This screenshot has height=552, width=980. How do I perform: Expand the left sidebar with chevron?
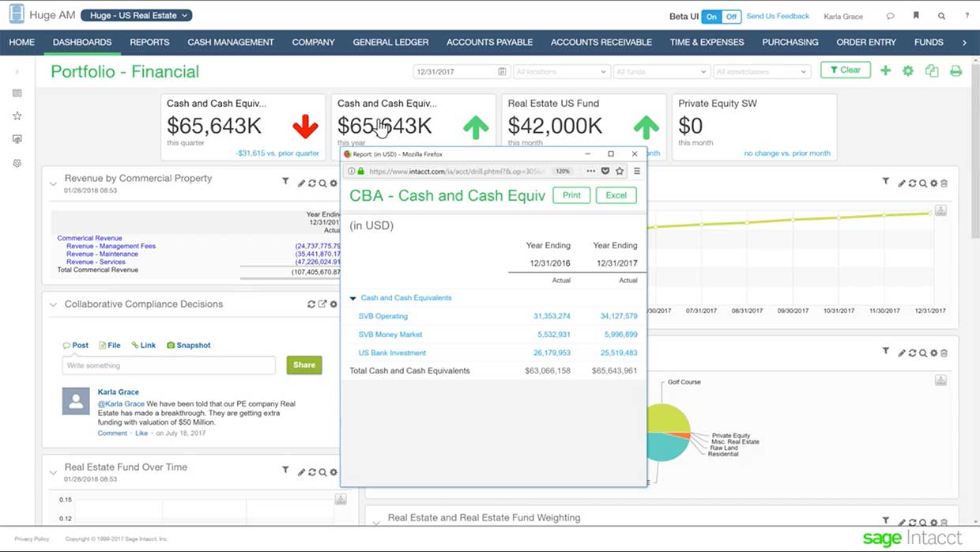pyautogui.click(x=17, y=71)
